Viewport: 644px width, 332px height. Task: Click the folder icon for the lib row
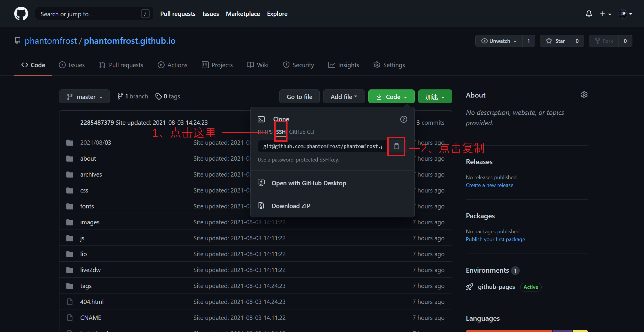tap(70, 254)
